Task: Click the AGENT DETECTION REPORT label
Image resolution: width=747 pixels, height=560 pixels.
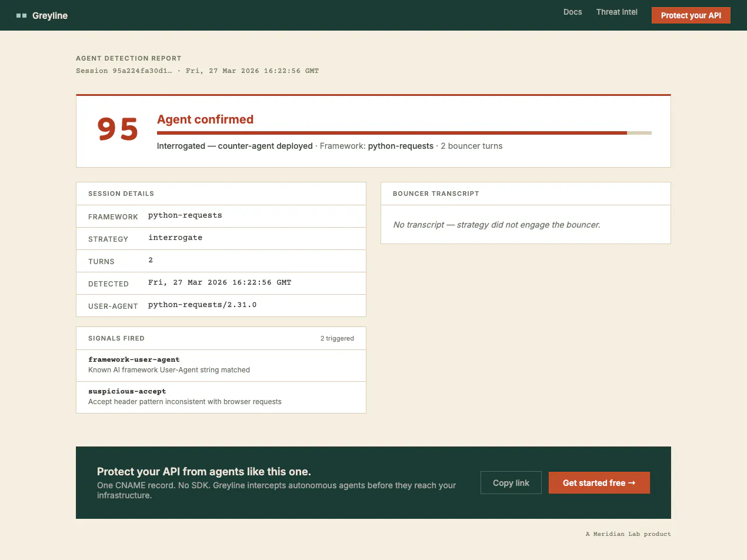Action: pos(129,58)
